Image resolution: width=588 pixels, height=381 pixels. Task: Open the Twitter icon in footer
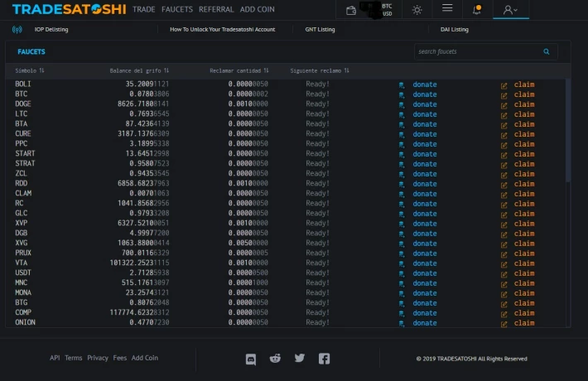(300, 358)
